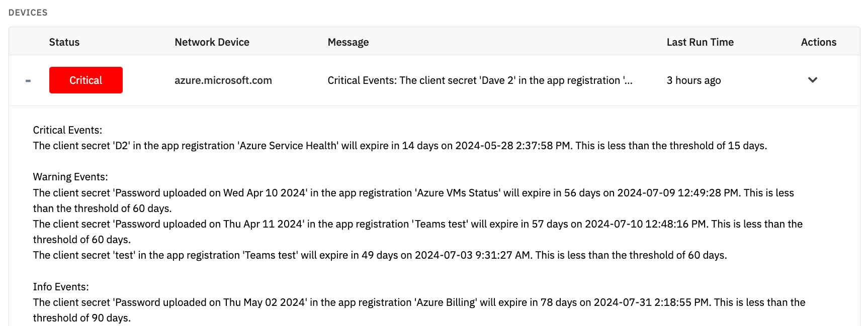Click the 'D2' Azure Service Health expiry line
Screen dimensions: 868x326
[x=400, y=146]
